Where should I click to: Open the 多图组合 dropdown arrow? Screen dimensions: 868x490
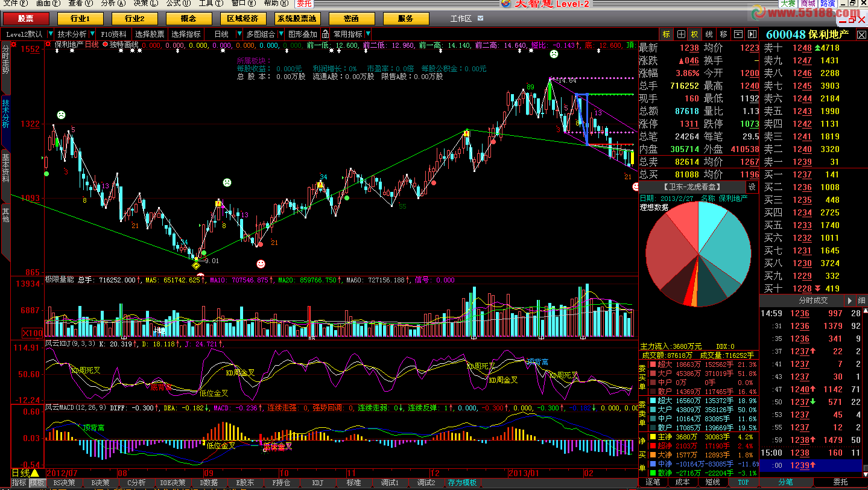pos(280,34)
